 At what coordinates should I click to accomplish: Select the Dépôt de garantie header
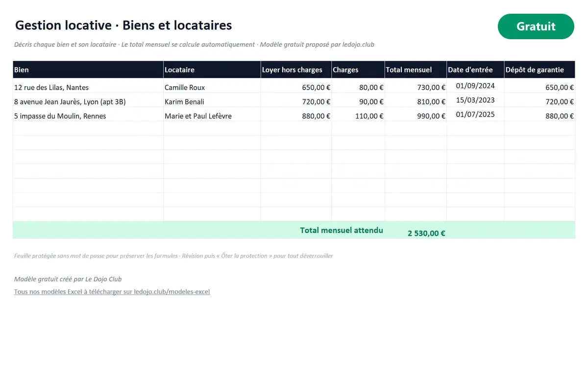point(539,70)
